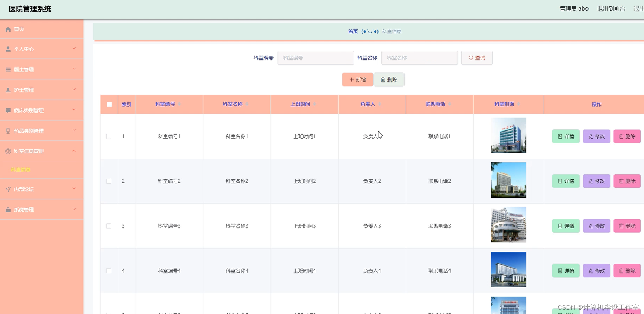
Task: Click the 科室名称3 cell
Action: point(237,226)
